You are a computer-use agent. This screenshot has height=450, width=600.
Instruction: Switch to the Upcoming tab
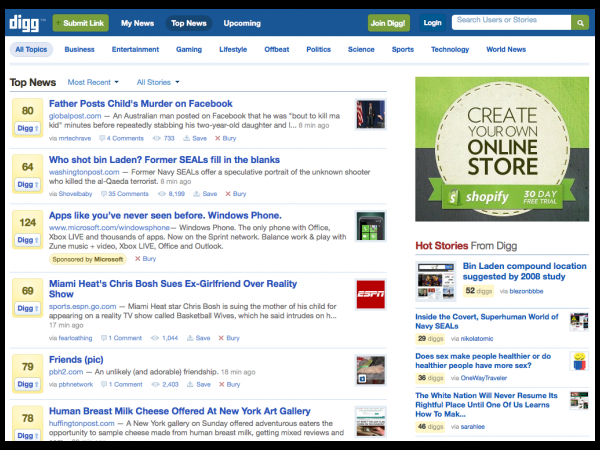242,23
